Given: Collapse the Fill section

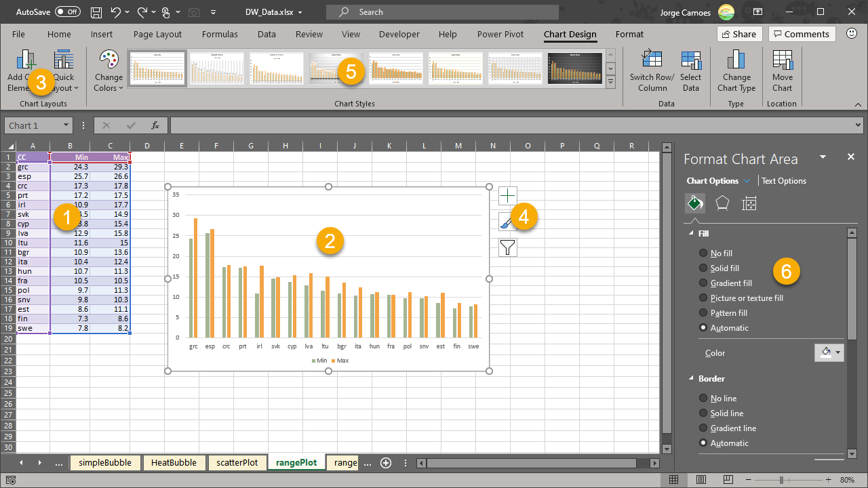Looking at the screenshot, I should tap(691, 233).
